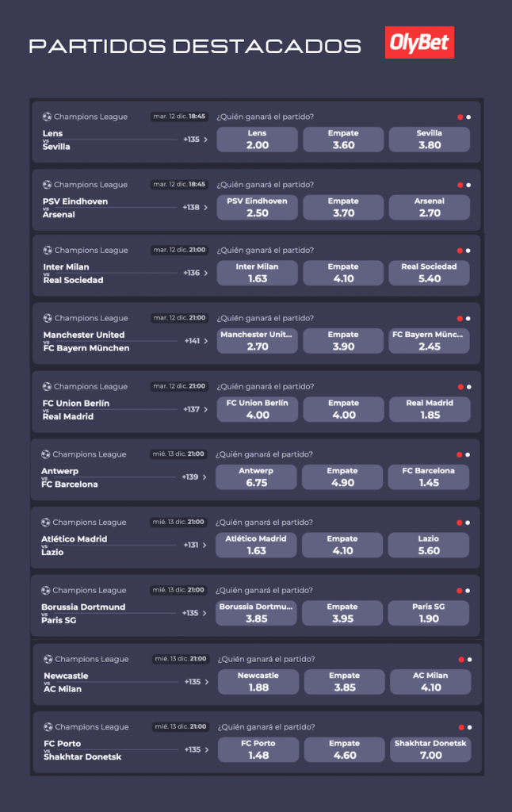Viewport: 512px width, 812px height.
Task: Toggle red market dot for Lens match
Action: (460, 117)
